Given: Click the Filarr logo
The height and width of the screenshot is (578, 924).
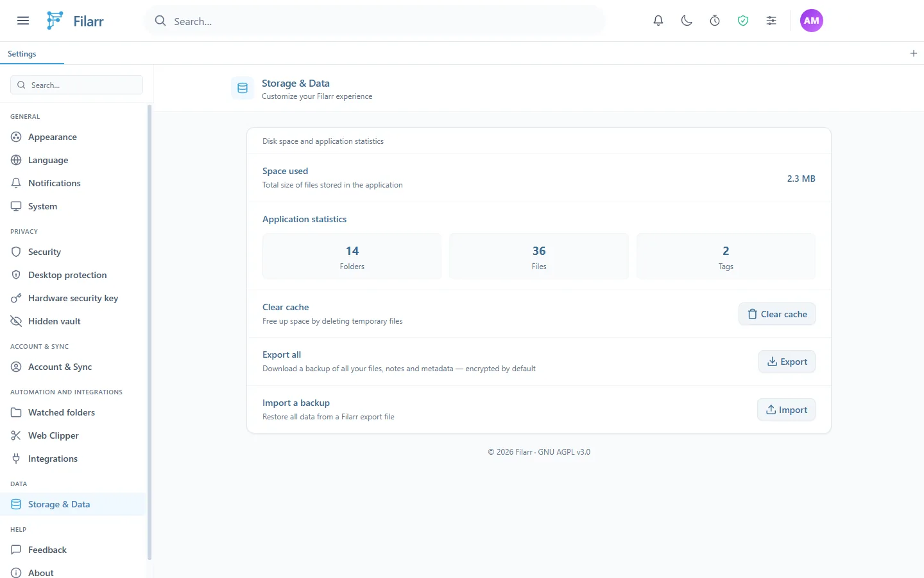Looking at the screenshot, I should [74, 21].
